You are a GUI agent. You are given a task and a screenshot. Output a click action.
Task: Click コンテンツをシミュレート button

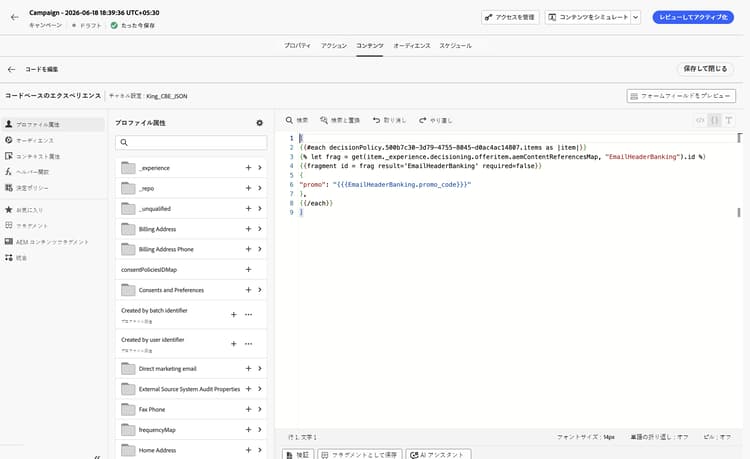coord(588,17)
